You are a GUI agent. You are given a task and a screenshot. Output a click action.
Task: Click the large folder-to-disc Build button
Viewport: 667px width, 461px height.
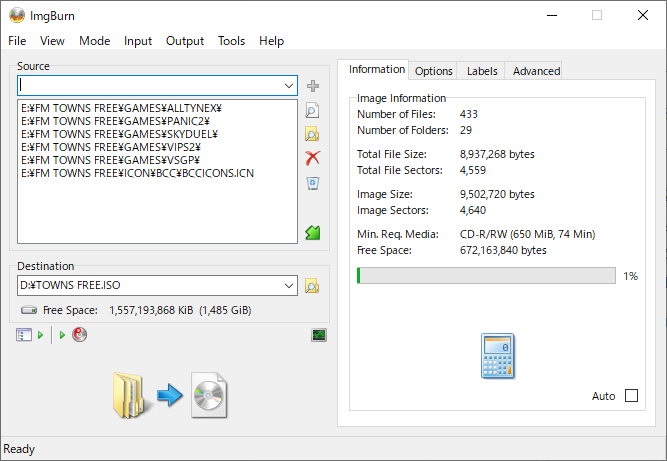point(170,396)
